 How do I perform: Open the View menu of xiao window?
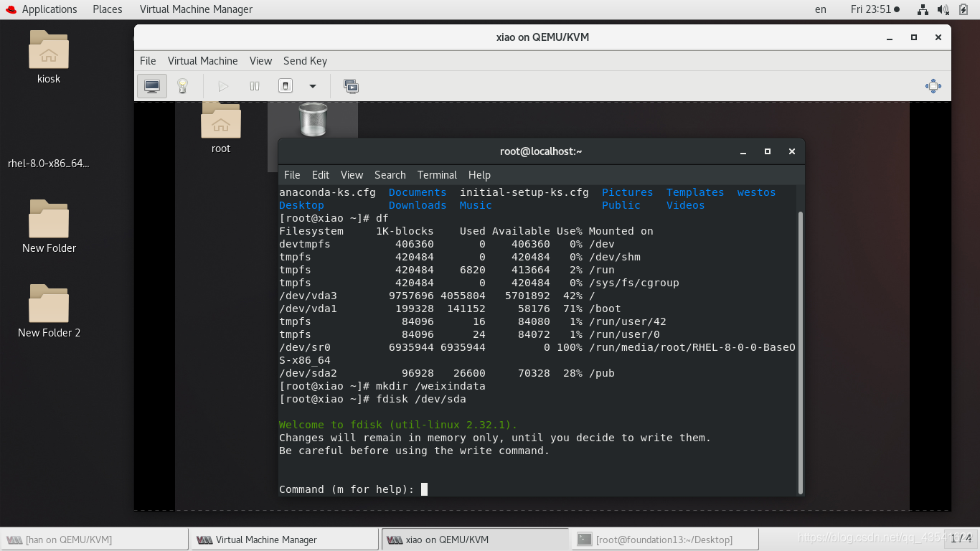[x=260, y=61]
